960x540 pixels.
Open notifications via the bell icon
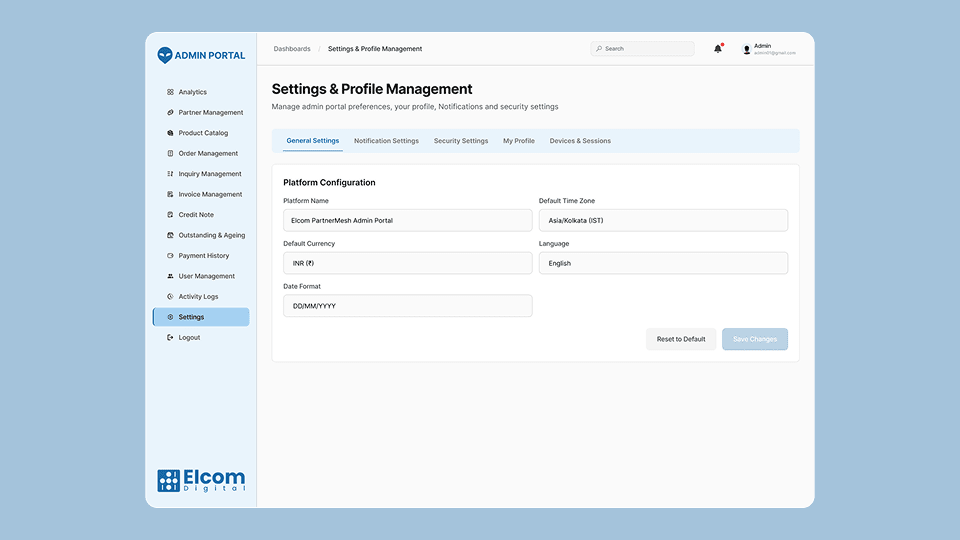click(x=717, y=49)
